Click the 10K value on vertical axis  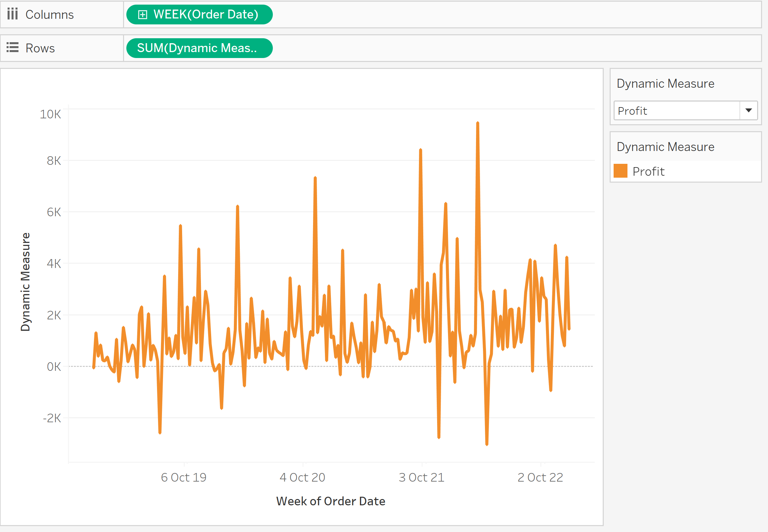[50, 114]
